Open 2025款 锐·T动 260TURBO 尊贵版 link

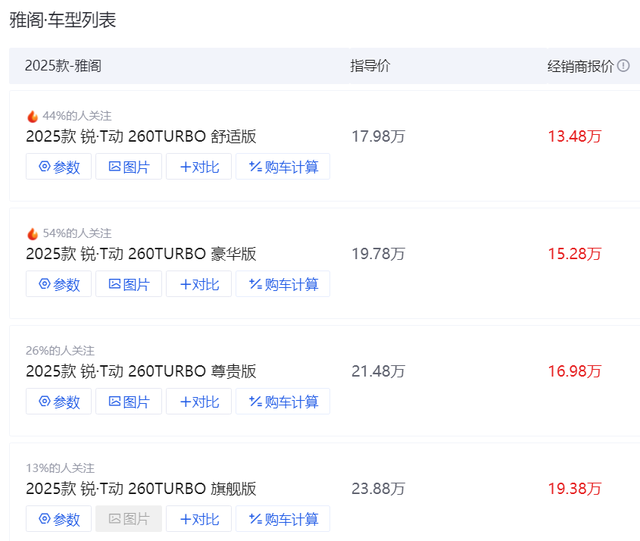[141, 371]
